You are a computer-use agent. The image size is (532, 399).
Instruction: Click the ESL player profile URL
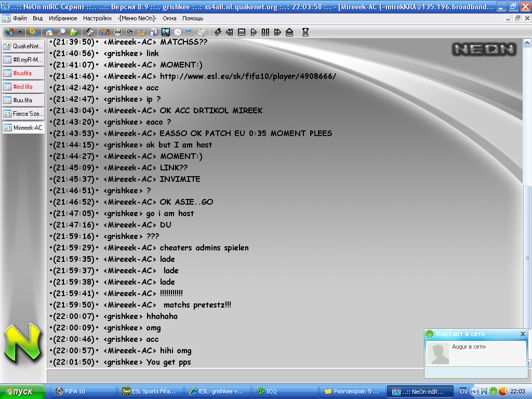pyautogui.click(x=248, y=76)
